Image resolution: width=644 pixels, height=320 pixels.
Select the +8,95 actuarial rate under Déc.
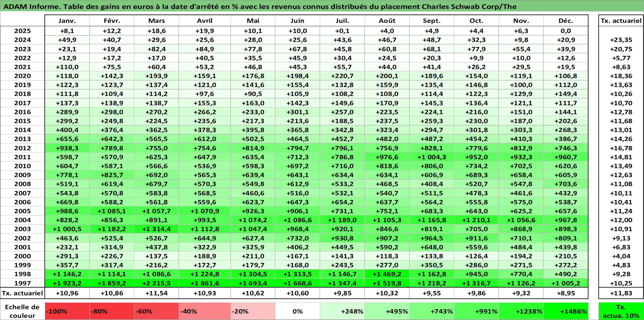pos(566,293)
